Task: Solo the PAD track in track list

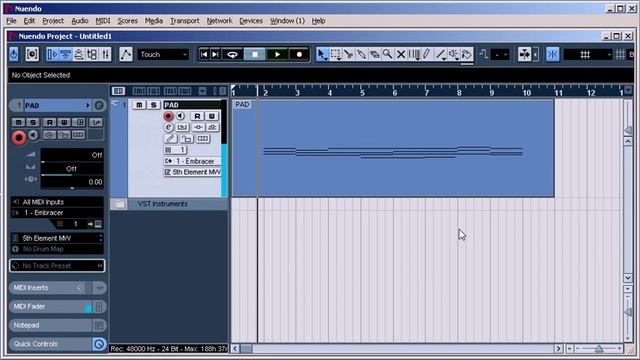Action: click(x=153, y=105)
